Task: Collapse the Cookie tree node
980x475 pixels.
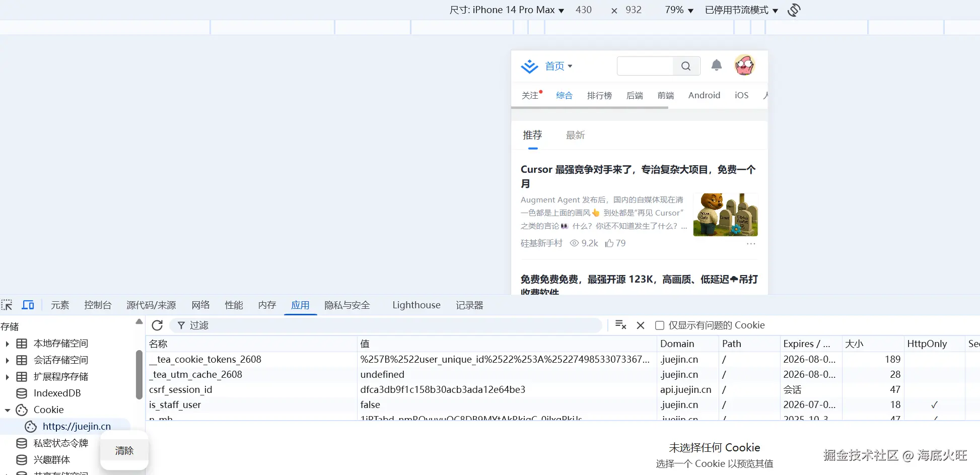Action: tap(7, 411)
